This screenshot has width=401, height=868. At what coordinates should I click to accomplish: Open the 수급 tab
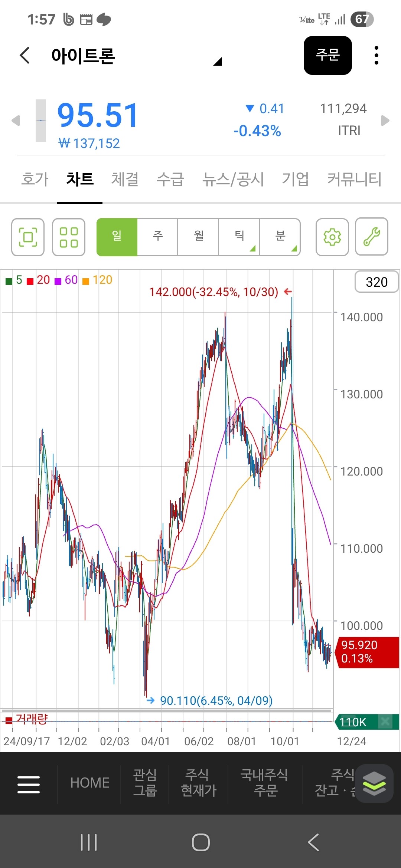(x=170, y=179)
